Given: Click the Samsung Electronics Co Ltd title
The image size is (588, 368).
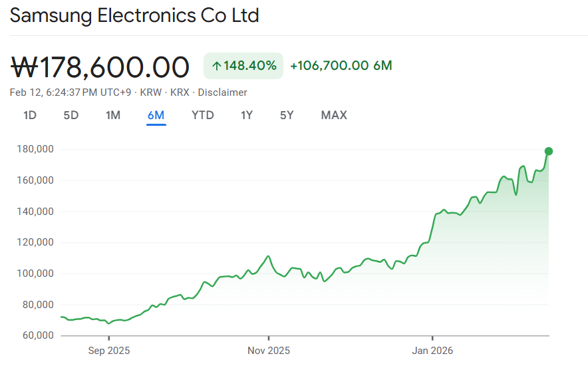Looking at the screenshot, I should pyautogui.click(x=134, y=15).
